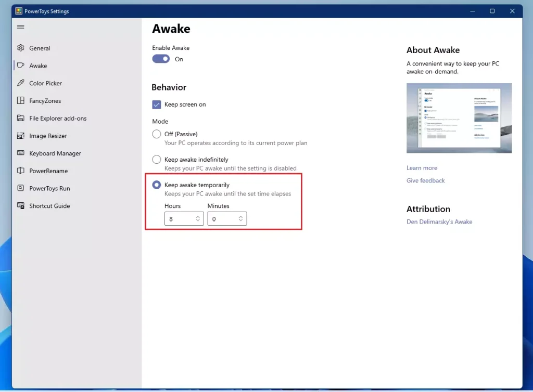533x392 pixels.
Task: Uncheck the Keep screen on checkbox
Action: click(156, 104)
